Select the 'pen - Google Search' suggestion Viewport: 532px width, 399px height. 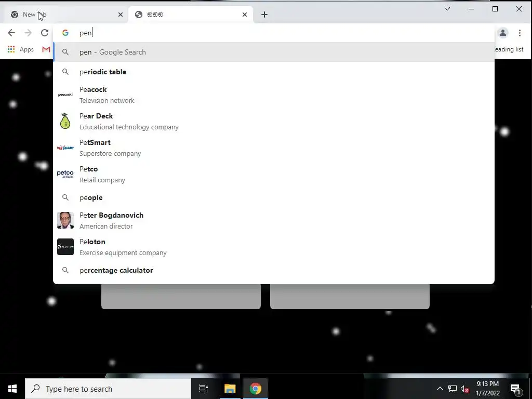274,52
